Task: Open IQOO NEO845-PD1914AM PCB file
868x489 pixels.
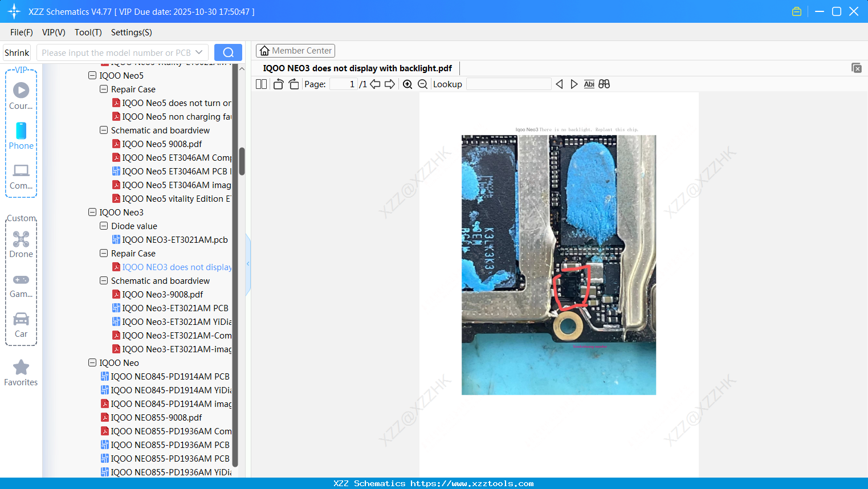Action: [x=165, y=376]
